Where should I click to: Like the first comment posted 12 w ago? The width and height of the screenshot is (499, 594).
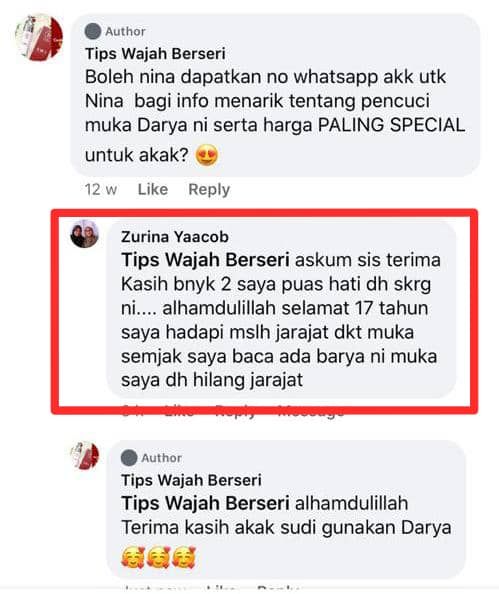tap(153, 189)
